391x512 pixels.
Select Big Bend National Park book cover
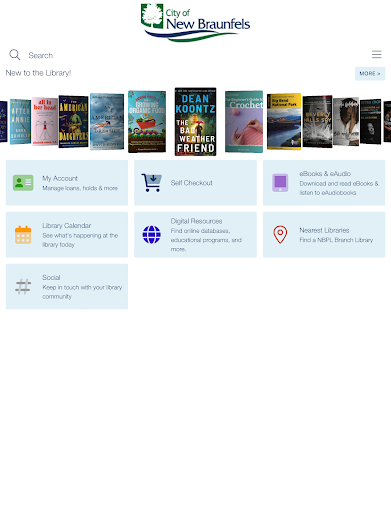[x=284, y=122]
